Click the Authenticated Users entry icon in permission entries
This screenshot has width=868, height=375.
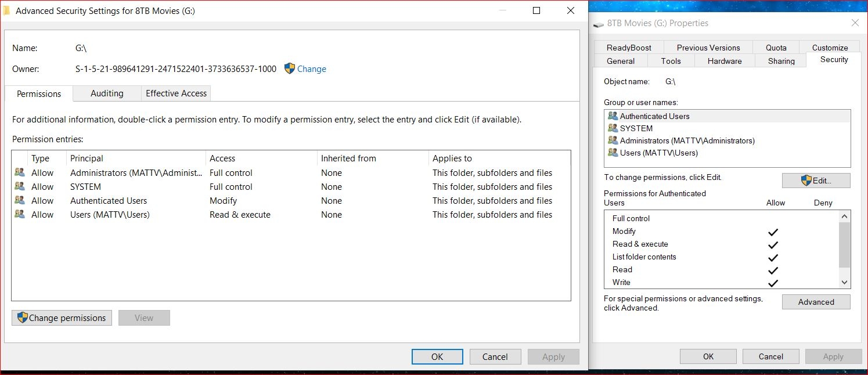20,200
